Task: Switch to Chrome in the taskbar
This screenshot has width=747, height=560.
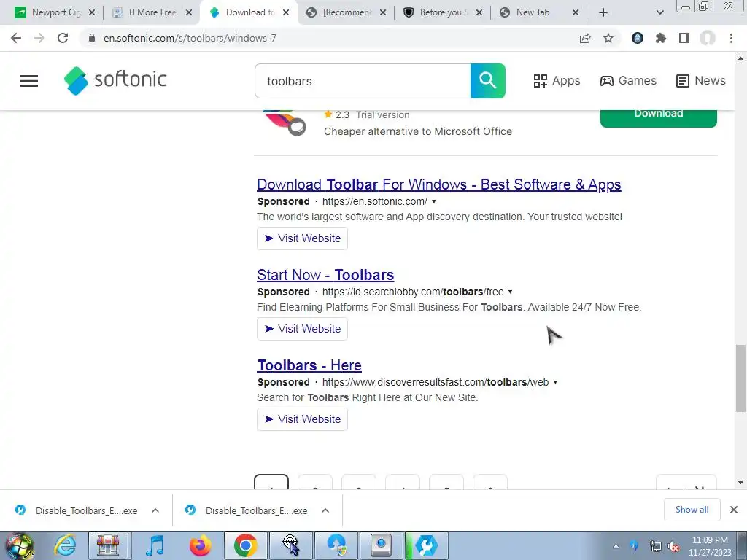Action: [x=245, y=545]
